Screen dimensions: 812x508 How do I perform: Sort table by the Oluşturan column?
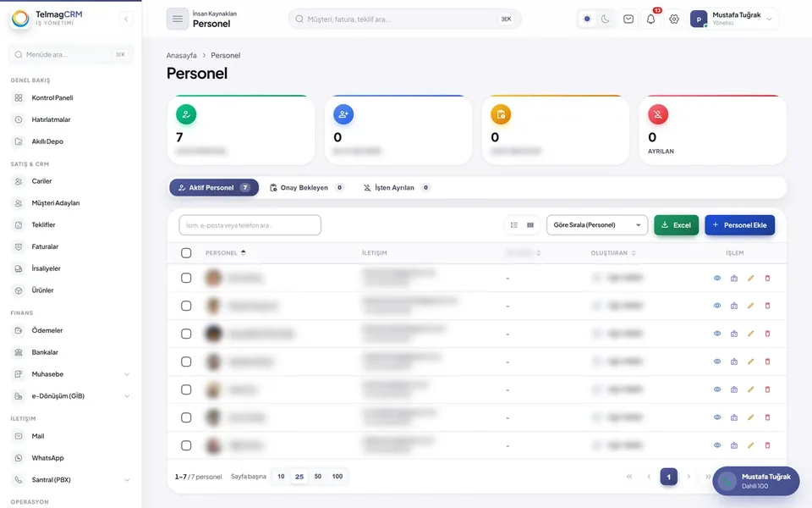tap(613, 253)
